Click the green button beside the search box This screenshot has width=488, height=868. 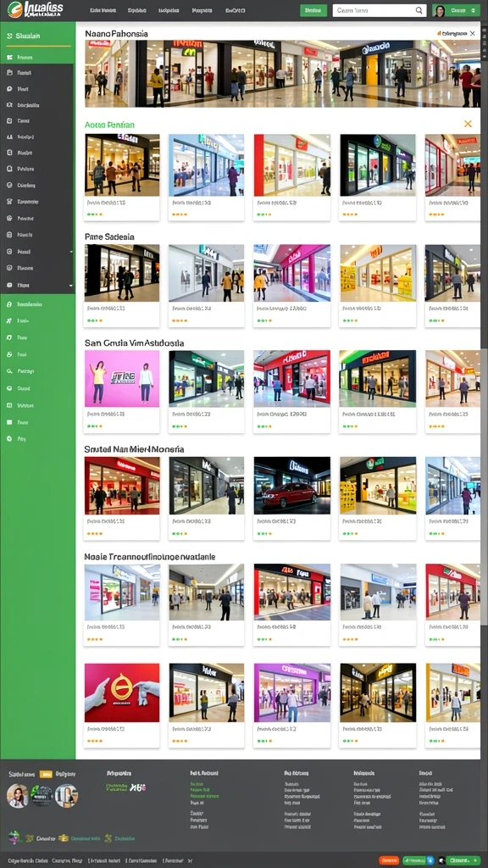[313, 10]
